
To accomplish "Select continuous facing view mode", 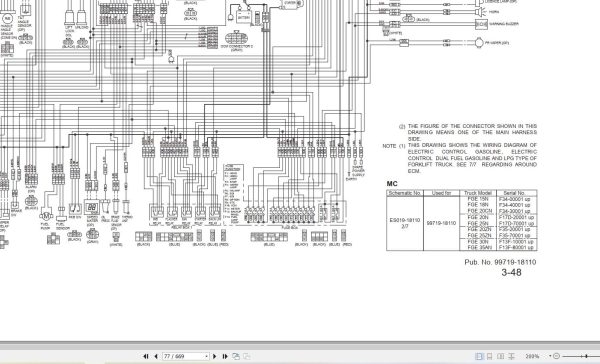I will coord(511,356).
